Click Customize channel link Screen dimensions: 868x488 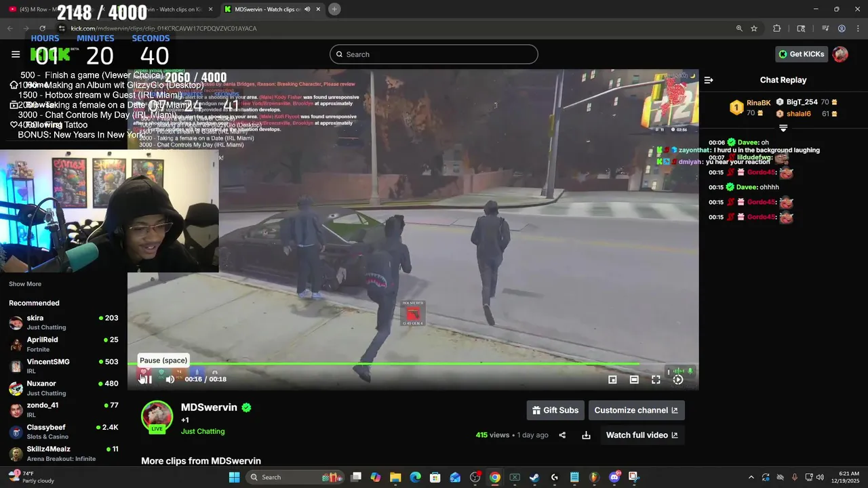[x=636, y=410]
